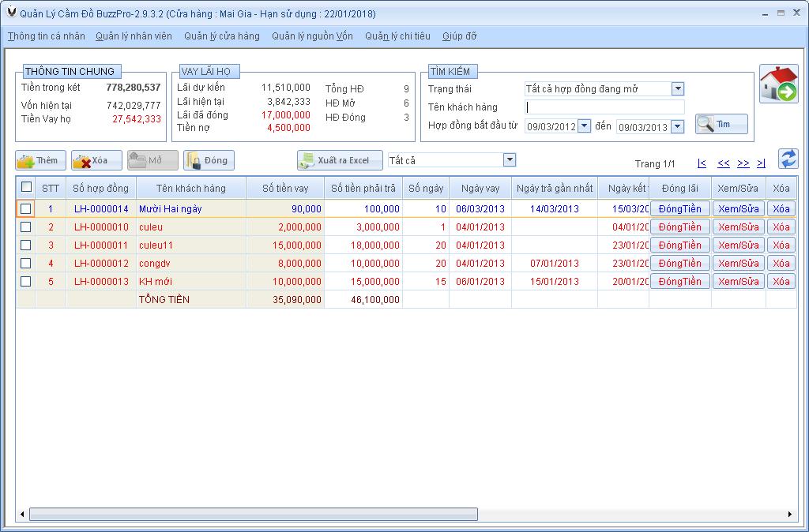The height and width of the screenshot is (532, 809).
Task: Click row Xóa button for LH-0000014
Action: (781, 209)
